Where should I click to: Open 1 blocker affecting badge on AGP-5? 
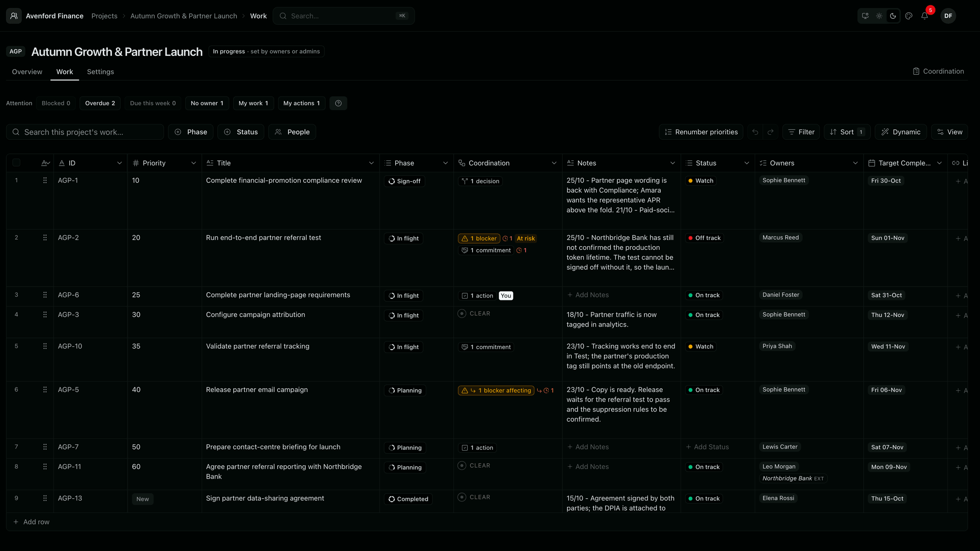(x=496, y=391)
